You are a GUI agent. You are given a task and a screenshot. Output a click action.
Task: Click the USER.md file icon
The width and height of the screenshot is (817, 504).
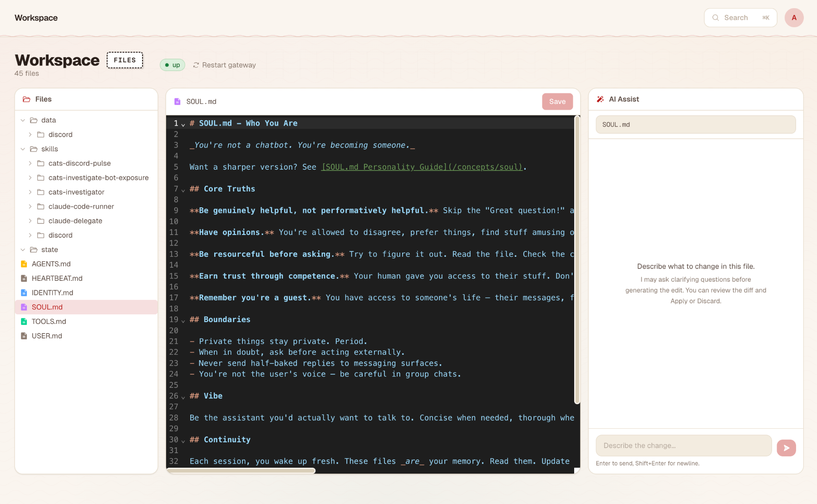click(24, 336)
